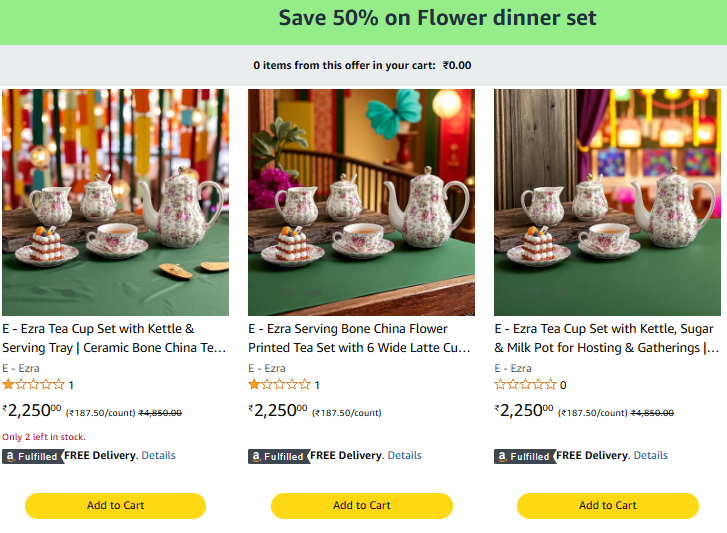The height and width of the screenshot is (533, 727).
Task: Open Details link for second product delivery
Action: [x=404, y=456]
